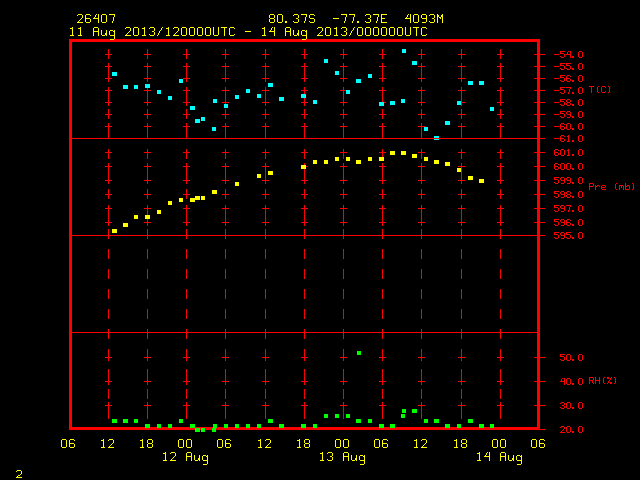Click the lowest cyan point on the -61.0 line

[436, 138]
